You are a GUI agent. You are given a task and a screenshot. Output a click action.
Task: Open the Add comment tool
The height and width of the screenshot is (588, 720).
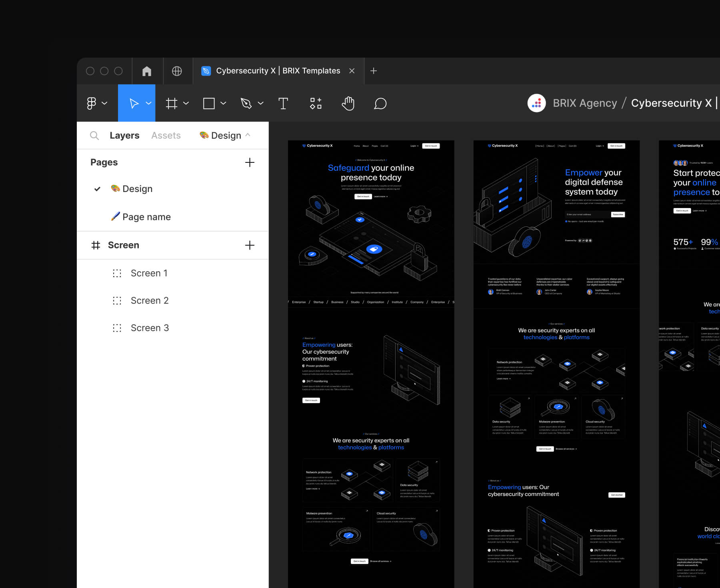pos(380,103)
